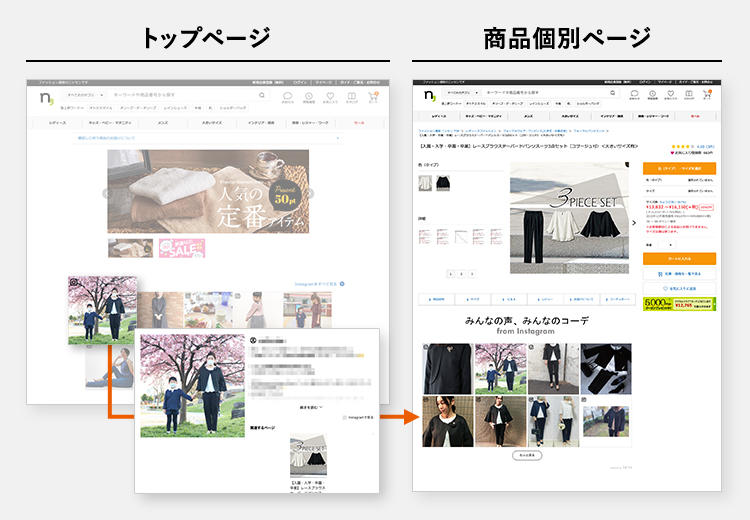Click the previous arrow on the hero banner carousel
The height and width of the screenshot is (520, 750).
tap(105, 194)
